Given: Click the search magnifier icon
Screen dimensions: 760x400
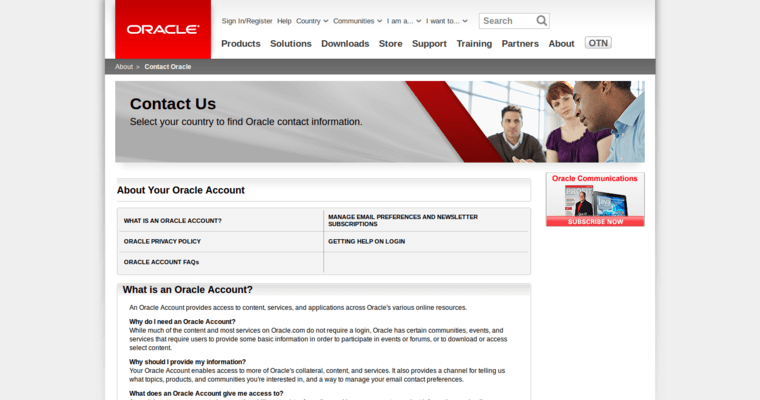Looking at the screenshot, I should coord(541,20).
